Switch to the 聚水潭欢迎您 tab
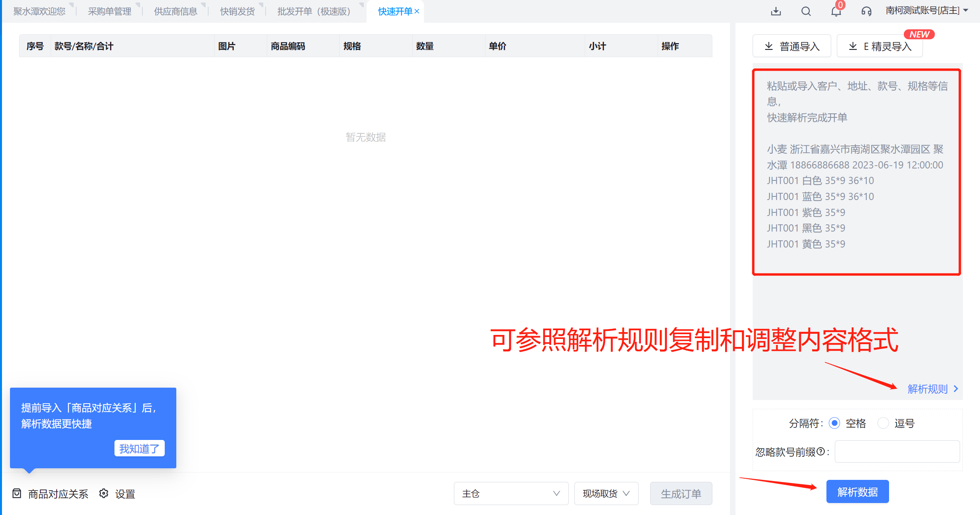The width and height of the screenshot is (980, 515). [x=39, y=12]
